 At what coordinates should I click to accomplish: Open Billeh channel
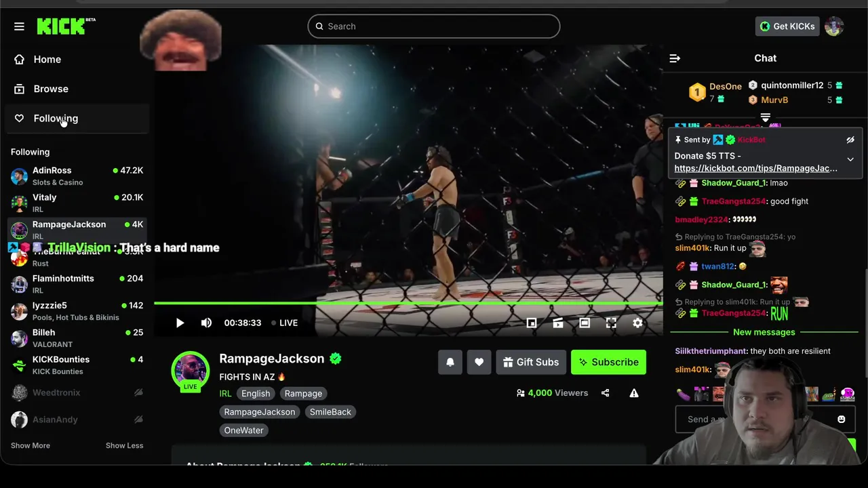pos(77,338)
